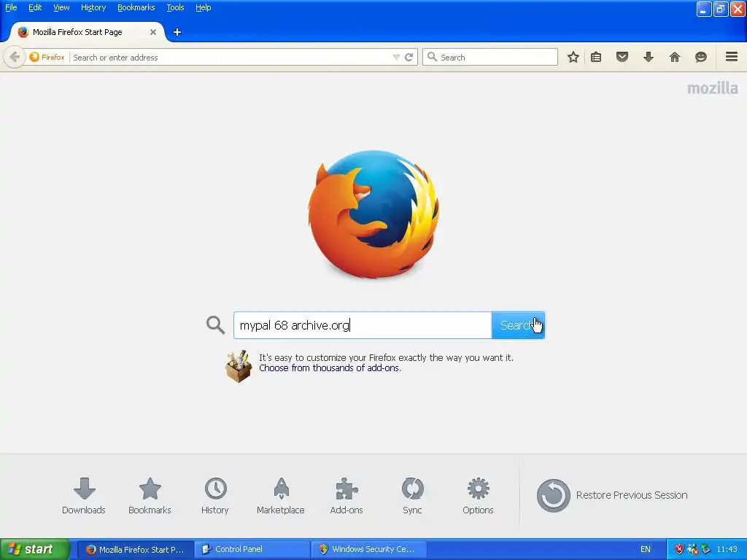The width and height of the screenshot is (747, 560).
Task: Click the toolbar Search box
Action: tap(489, 57)
